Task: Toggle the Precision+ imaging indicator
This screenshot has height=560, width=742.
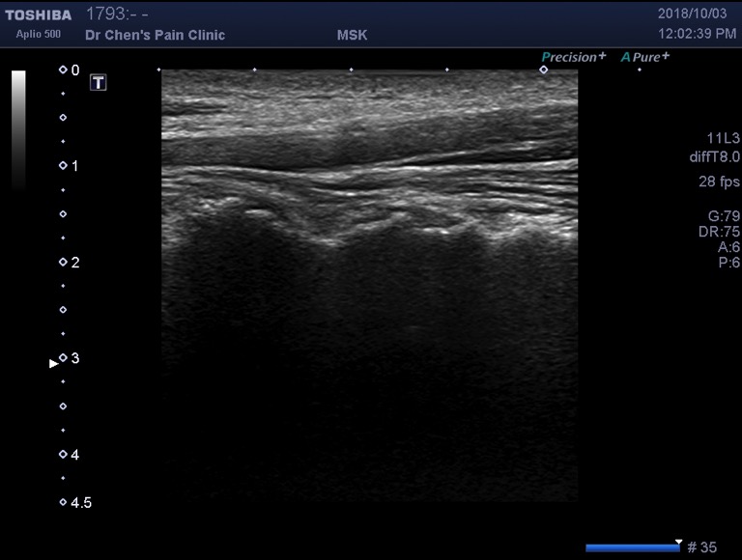Action: 575,57
